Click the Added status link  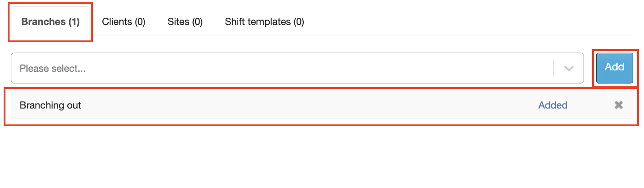(553, 105)
